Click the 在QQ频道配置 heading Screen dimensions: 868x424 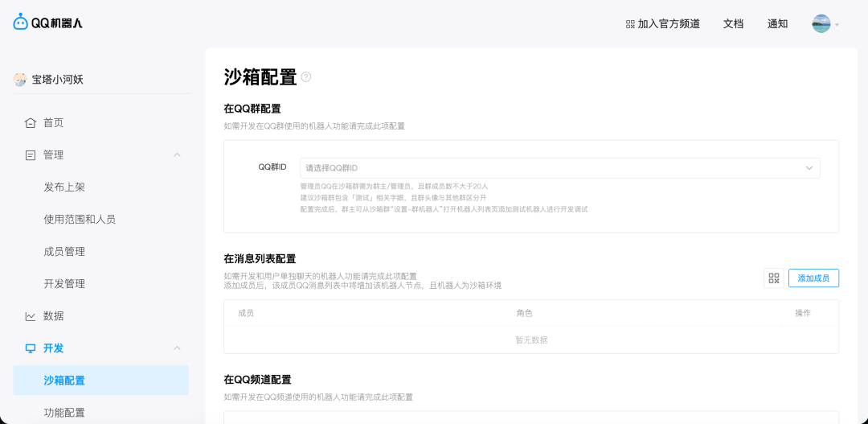pos(257,380)
